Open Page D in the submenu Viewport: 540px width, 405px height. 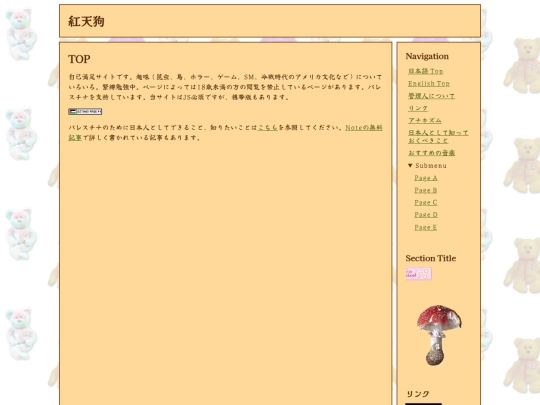(x=426, y=215)
